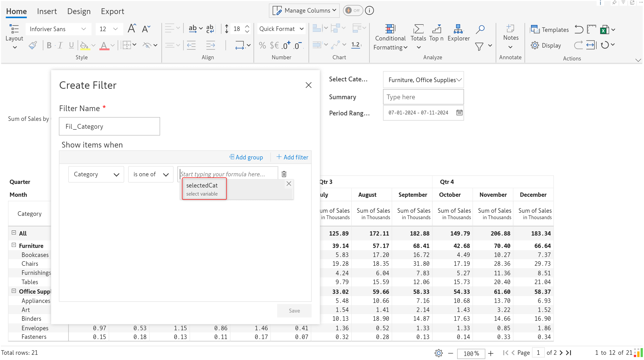Click the Period Range date picker icon
Screen dimensions: 644x360
click(460, 113)
